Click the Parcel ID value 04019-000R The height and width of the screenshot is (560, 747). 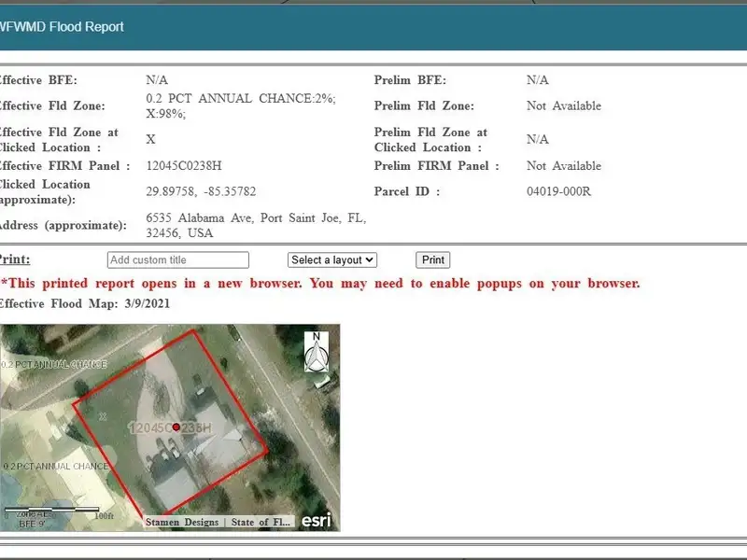point(558,191)
